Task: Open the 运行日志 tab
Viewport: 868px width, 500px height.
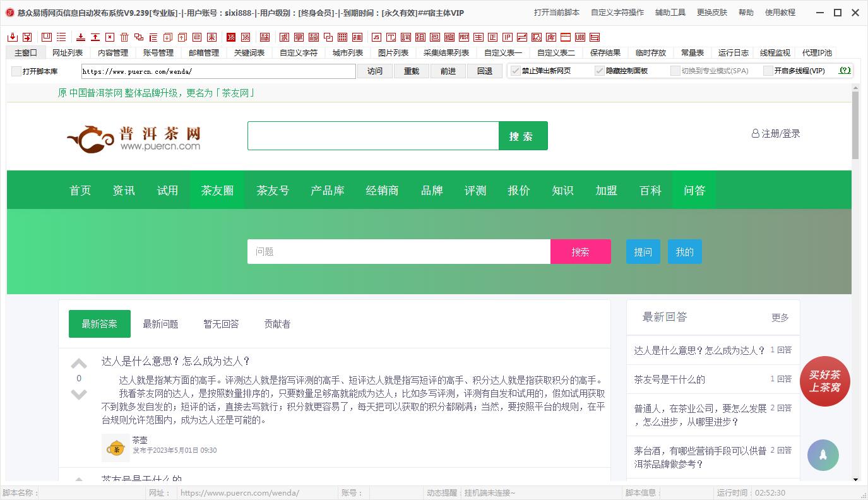Action: pos(734,53)
